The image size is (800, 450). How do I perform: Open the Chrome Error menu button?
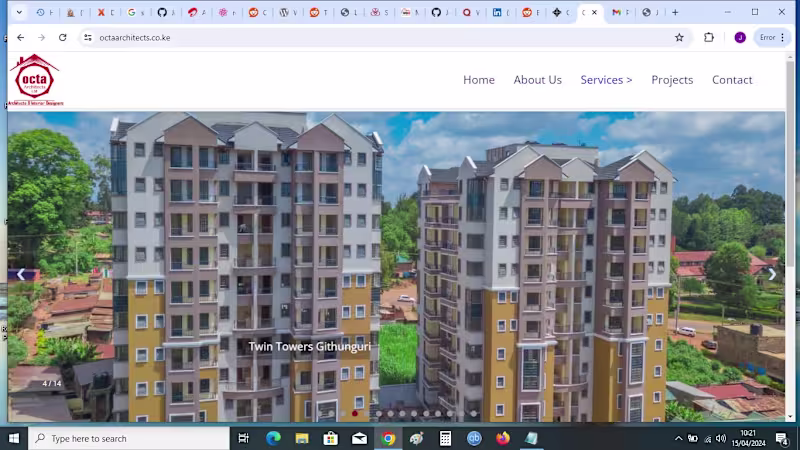pos(772,37)
